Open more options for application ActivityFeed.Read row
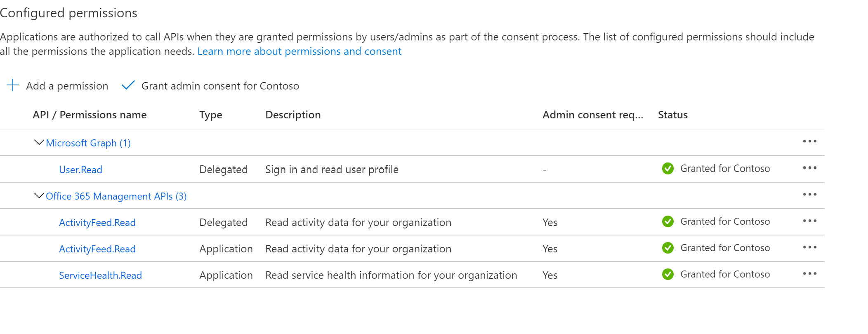 [x=809, y=247]
